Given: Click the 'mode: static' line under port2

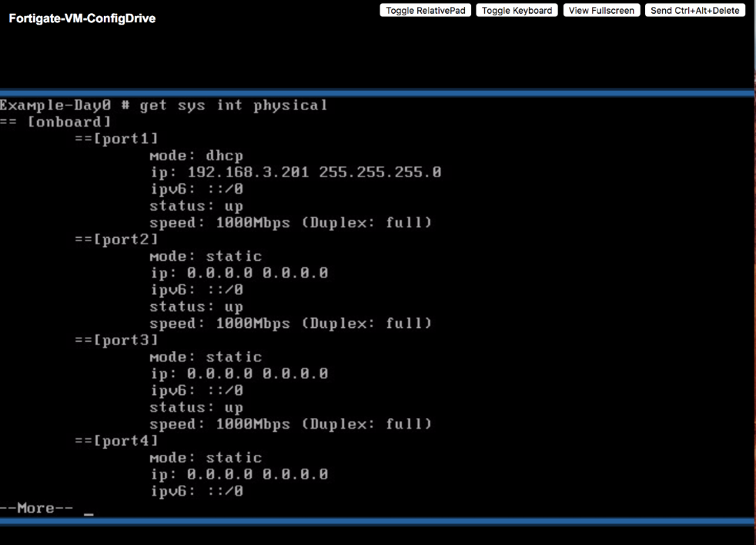Looking at the screenshot, I should point(206,256).
